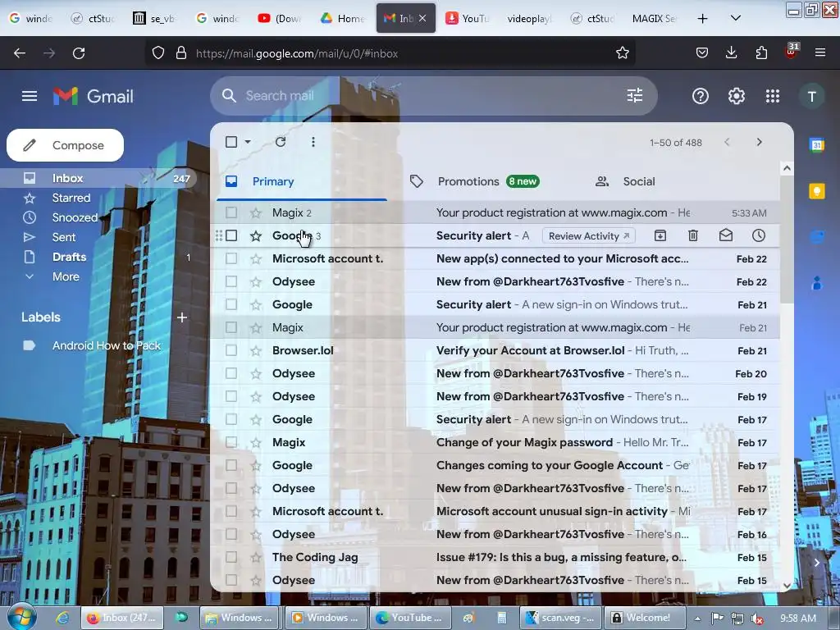
Task: Tick the checkbox for The Coding Jag email
Action: 231,557
